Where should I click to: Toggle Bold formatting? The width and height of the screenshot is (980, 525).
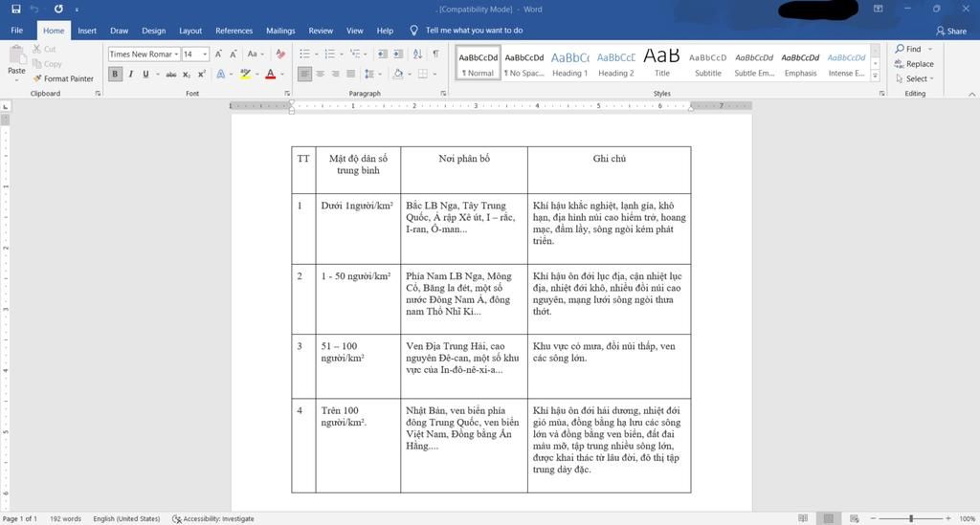tap(115, 75)
